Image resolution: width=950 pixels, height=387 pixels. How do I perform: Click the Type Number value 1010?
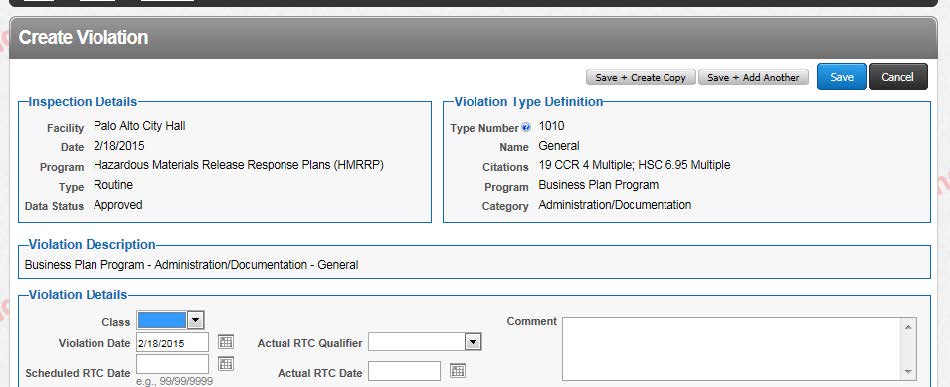point(551,126)
